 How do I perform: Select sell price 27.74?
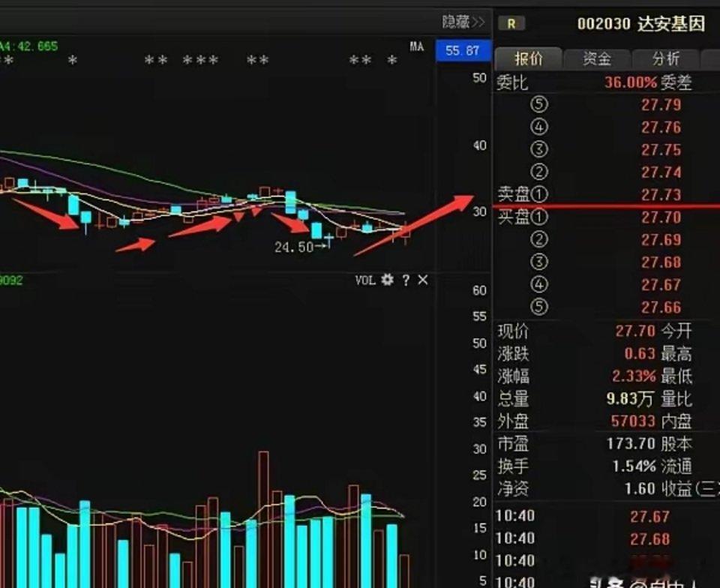click(661, 172)
